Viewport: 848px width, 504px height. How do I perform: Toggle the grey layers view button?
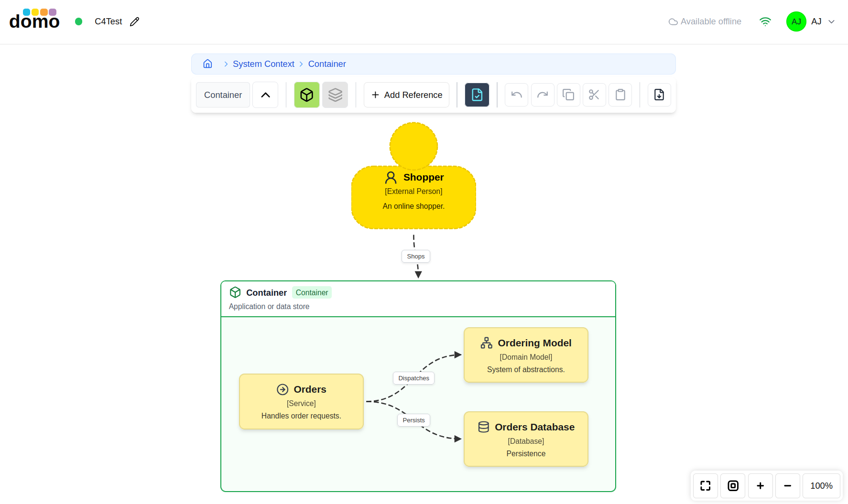(335, 95)
